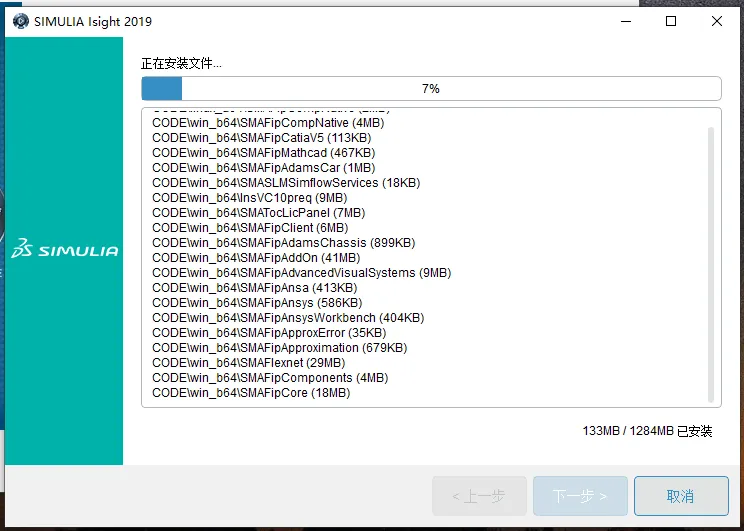The height and width of the screenshot is (531, 744).
Task: Select the SMAFipAnsa (413KB) row
Action: click(254, 288)
